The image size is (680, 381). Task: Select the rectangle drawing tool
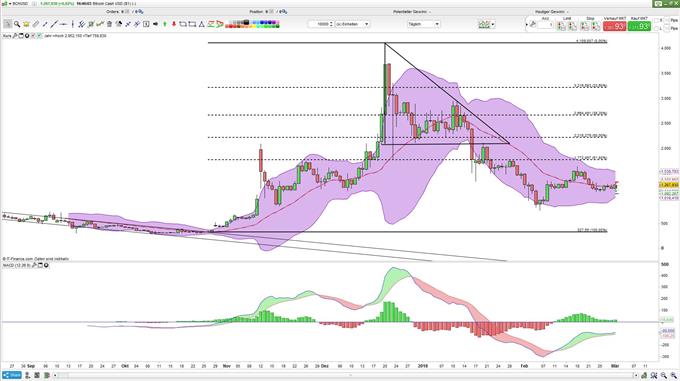[x=192, y=24]
